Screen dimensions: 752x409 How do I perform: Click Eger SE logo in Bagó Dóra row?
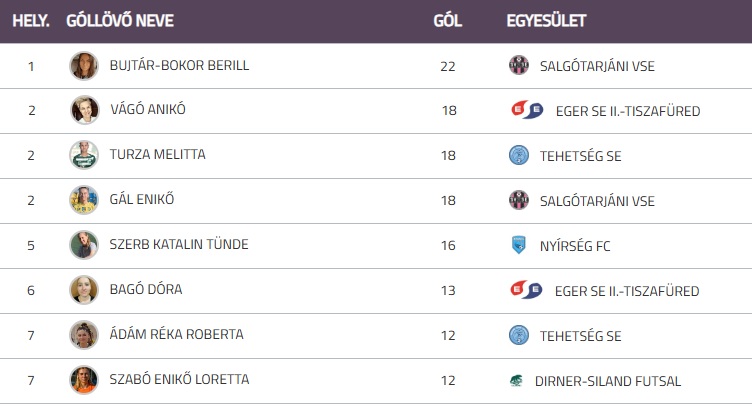(526, 291)
